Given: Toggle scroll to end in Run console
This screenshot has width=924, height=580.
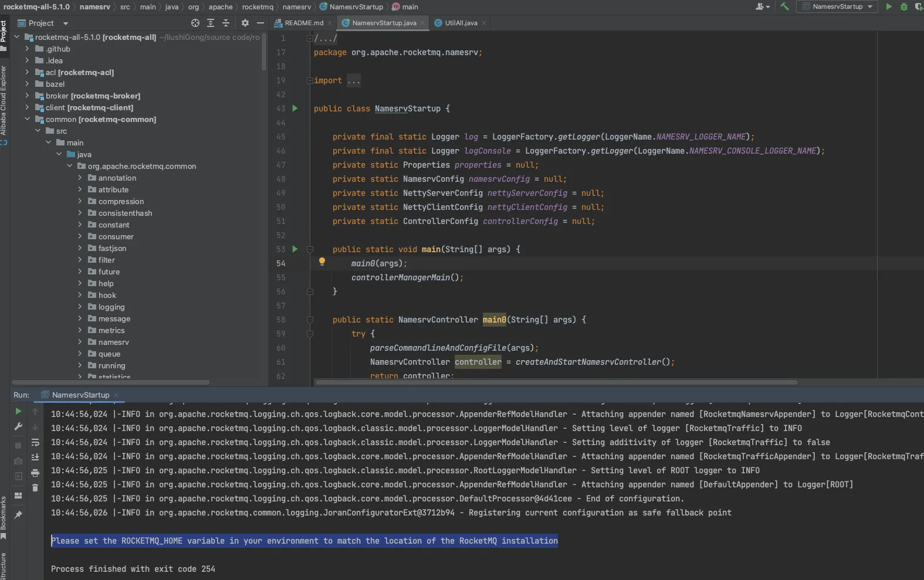Looking at the screenshot, I should point(35,457).
